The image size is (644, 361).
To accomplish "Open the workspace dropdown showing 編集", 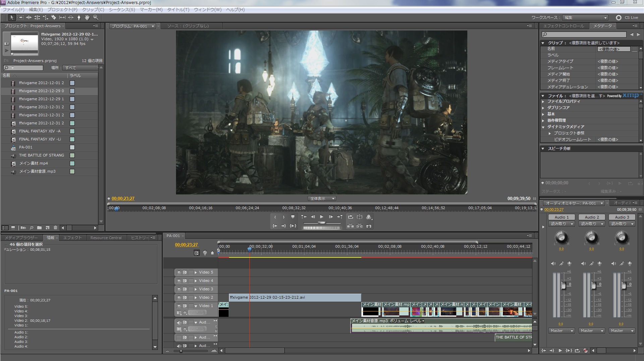I will [x=586, y=18].
